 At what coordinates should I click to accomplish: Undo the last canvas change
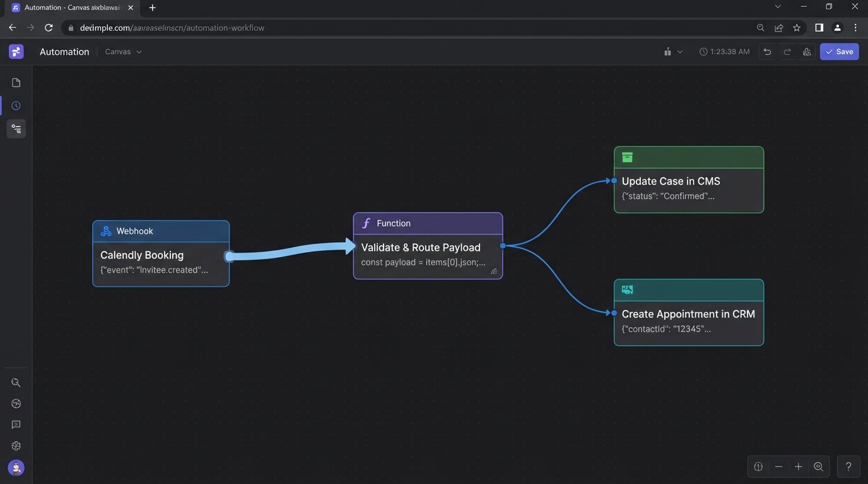(x=767, y=52)
